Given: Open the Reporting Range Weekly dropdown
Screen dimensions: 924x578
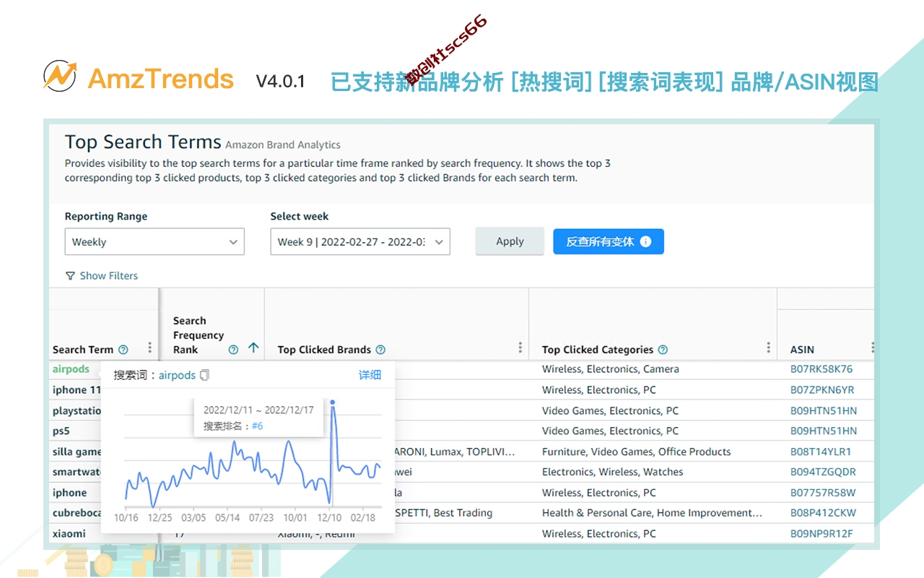Looking at the screenshot, I should tap(154, 242).
